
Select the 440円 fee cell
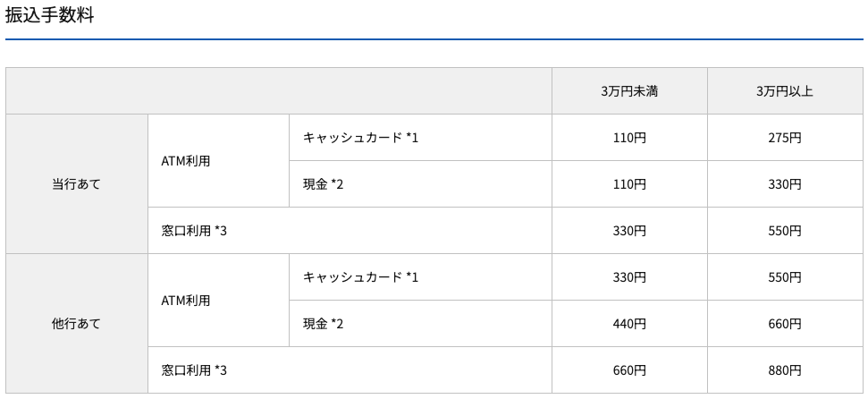click(629, 324)
